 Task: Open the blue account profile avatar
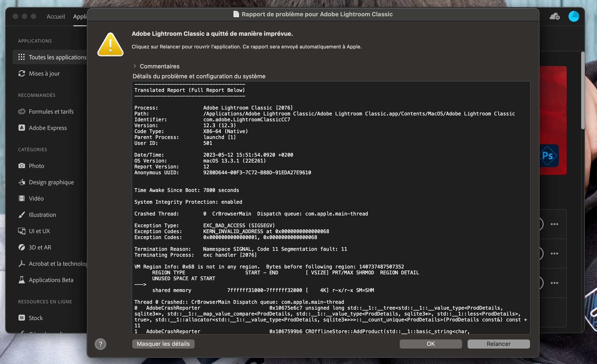point(573,17)
